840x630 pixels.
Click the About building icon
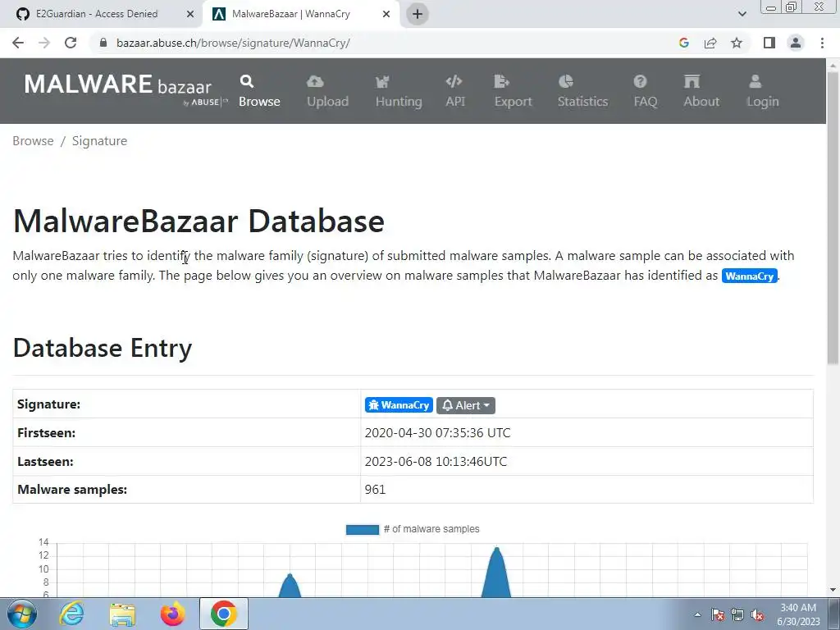692,81
